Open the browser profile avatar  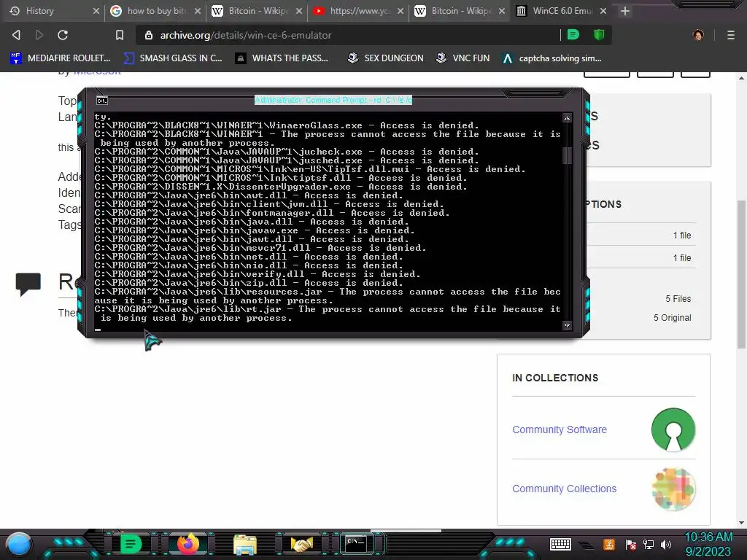pyautogui.click(x=698, y=35)
